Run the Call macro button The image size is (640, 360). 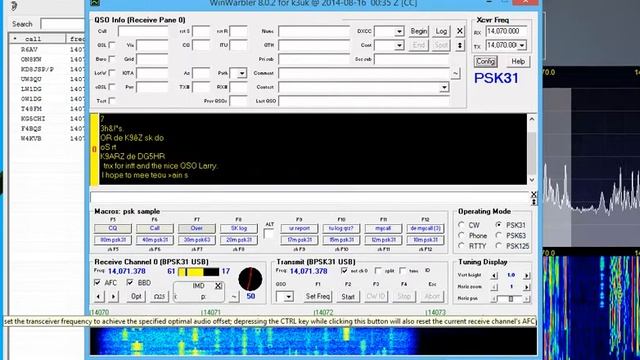(x=155, y=228)
